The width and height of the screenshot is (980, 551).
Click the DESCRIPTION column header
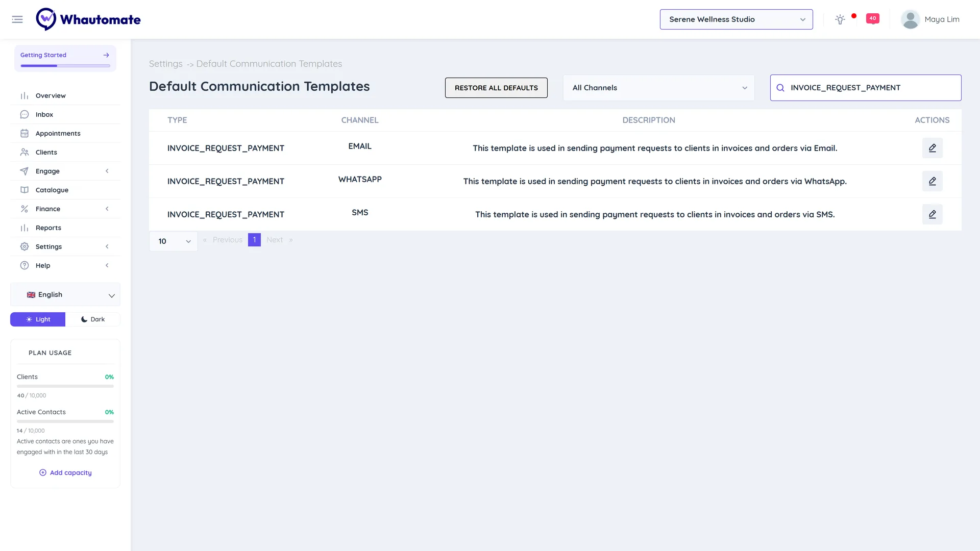(649, 120)
